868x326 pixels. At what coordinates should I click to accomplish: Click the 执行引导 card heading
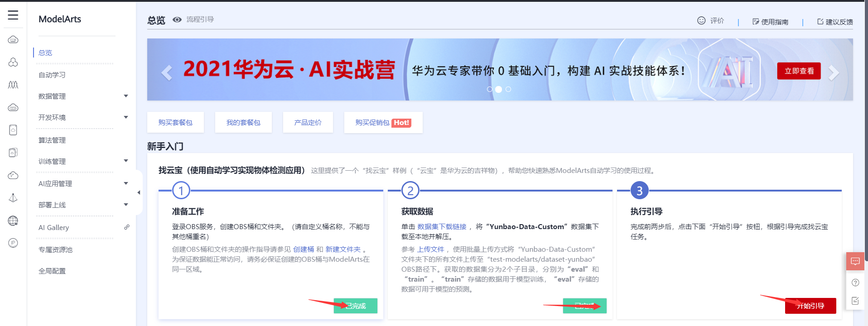pos(646,211)
